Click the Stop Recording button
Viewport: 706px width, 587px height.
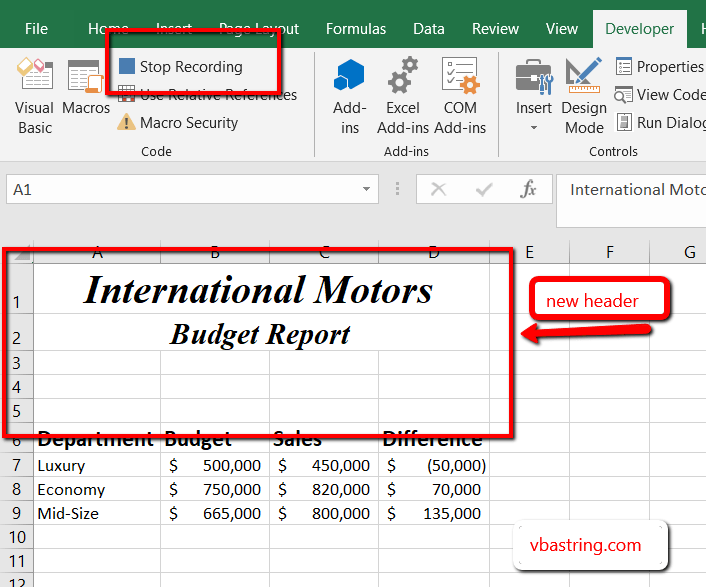(181, 67)
